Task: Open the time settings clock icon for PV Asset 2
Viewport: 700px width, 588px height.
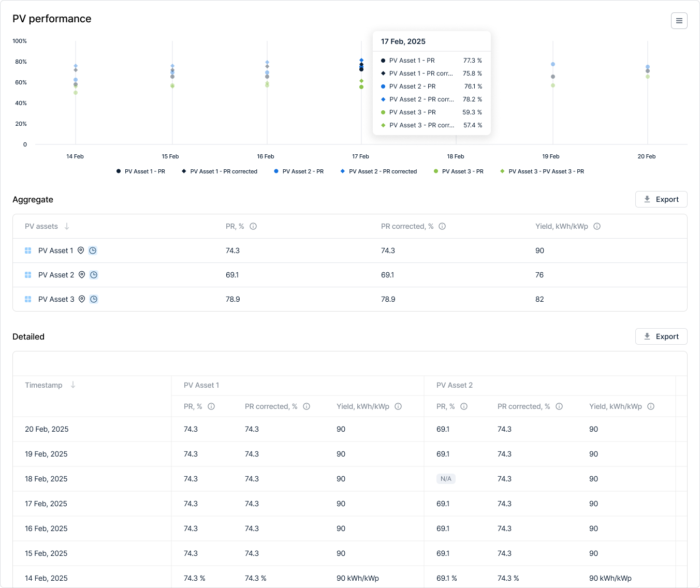Action: (x=93, y=275)
